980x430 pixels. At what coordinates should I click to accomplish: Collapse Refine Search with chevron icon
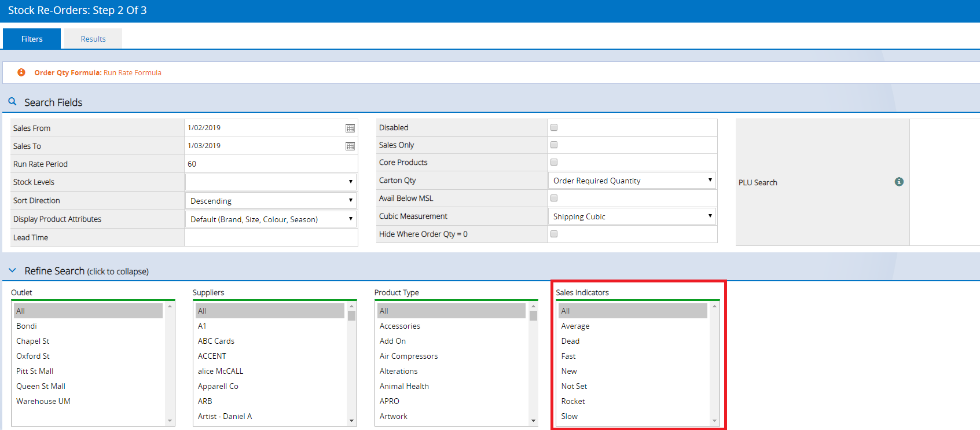(x=12, y=270)
